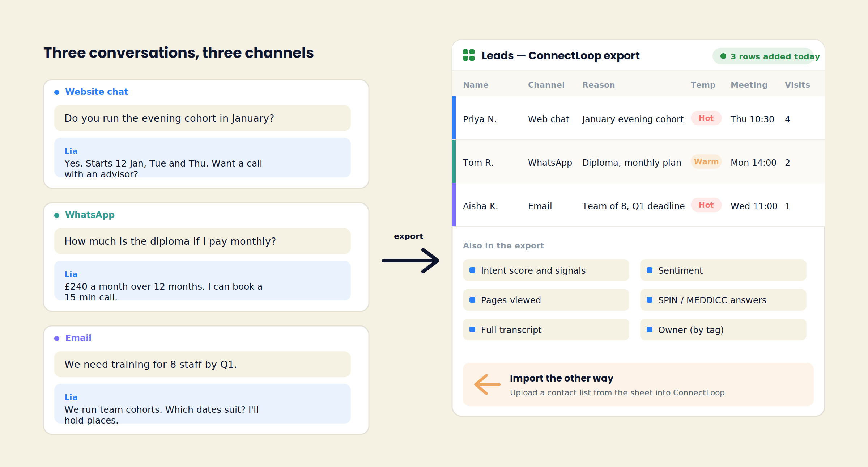868x467 pixels.
Task: Click the 'training for 8 staff' message
Action: tap(202, 364)
